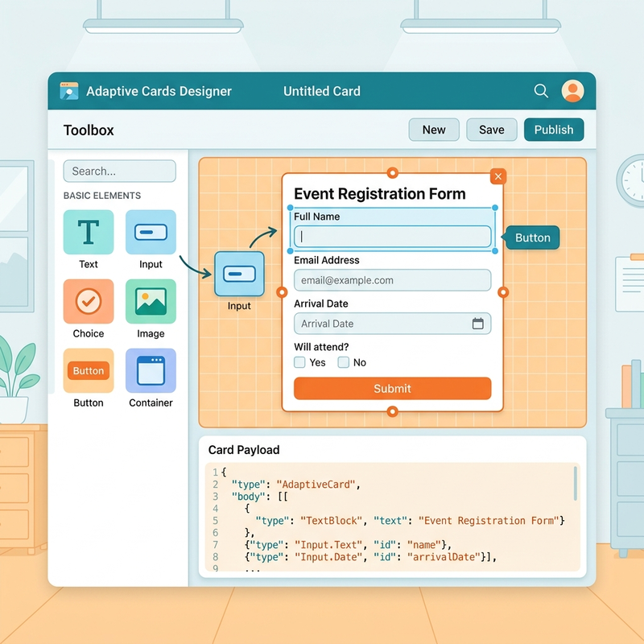The width and height of the screenshot is (644, 644).
Task: Create a new card with New button
Action: 434,130
